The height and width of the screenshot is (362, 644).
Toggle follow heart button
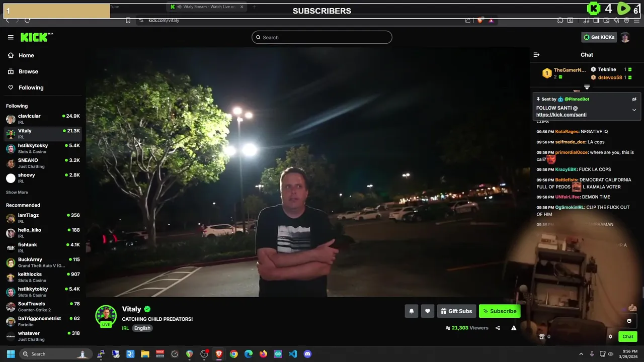point(427,311)
